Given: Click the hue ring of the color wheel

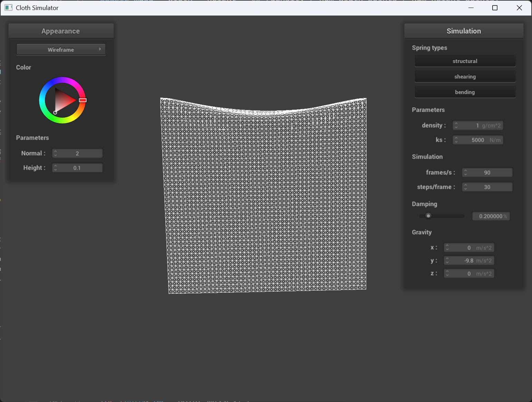Looking at the screenshot, I should point(62,80).
